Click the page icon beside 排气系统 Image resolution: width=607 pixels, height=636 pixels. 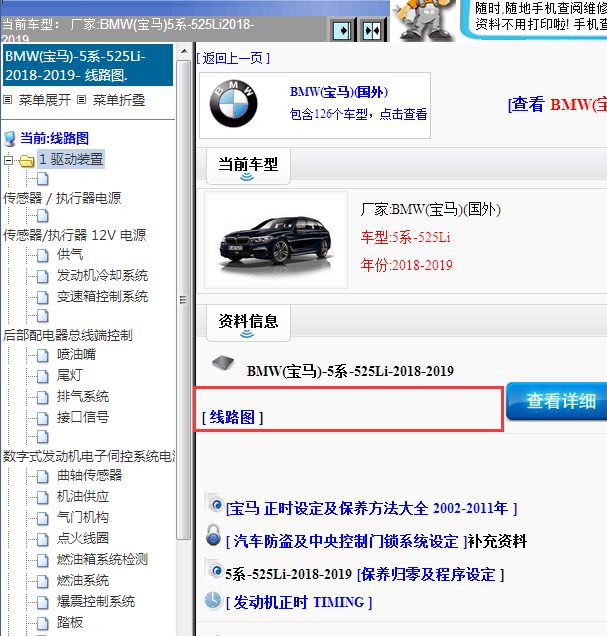[43, 397]
